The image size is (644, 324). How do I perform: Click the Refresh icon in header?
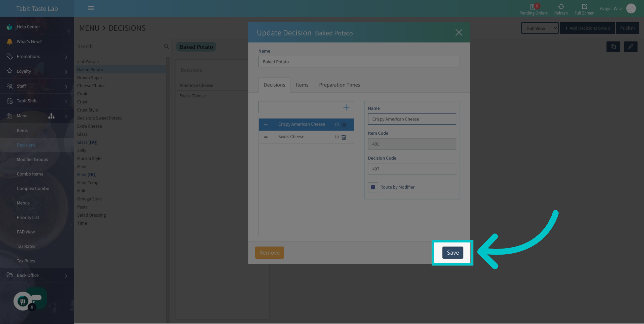point(561,7)
